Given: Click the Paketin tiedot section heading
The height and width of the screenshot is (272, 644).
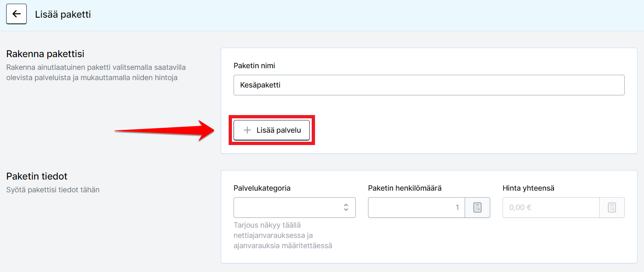Looking at the screenshot, I should tap(37, 176).
